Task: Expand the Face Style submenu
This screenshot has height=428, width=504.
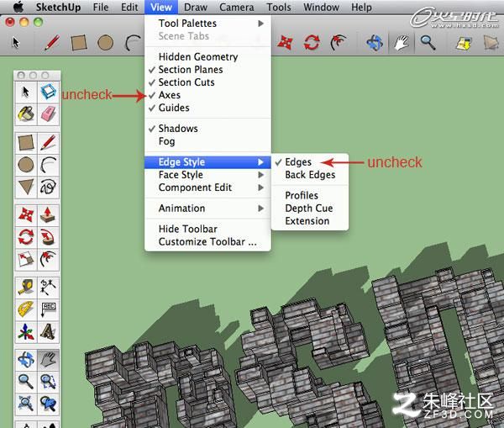Action: 207,175
